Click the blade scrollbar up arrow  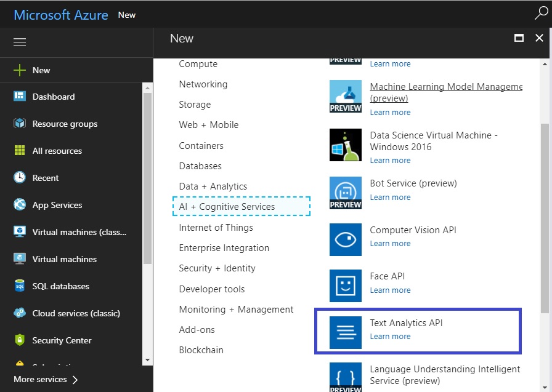pyautogui.click(x=545, y=64)
